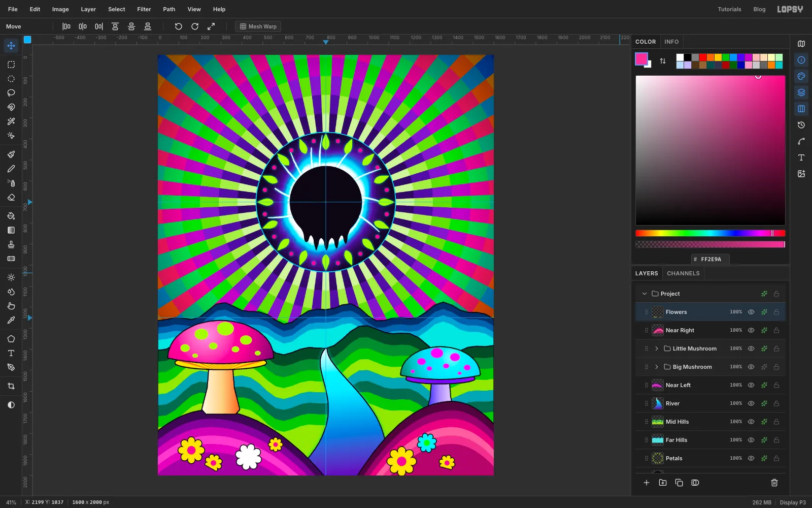The image size is (812, 508).
Task: Switch to the Channels tab
Action: coord(683,273)
